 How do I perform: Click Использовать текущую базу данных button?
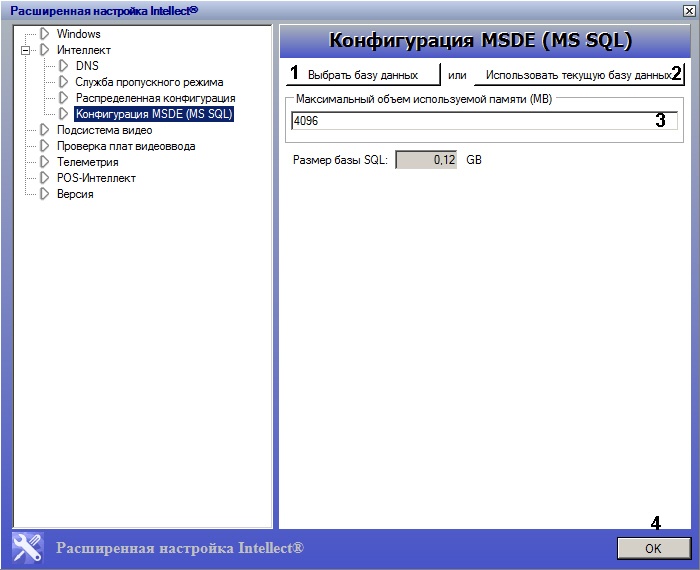click(x=572, y=75)
